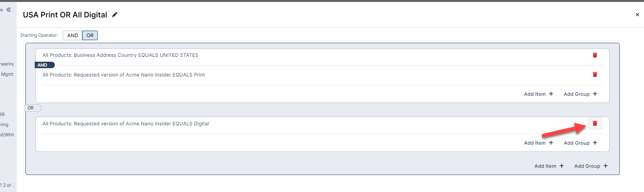Select the Requested version EQUALS Print rule text
The image size is (644, 192).
point(123,75)
